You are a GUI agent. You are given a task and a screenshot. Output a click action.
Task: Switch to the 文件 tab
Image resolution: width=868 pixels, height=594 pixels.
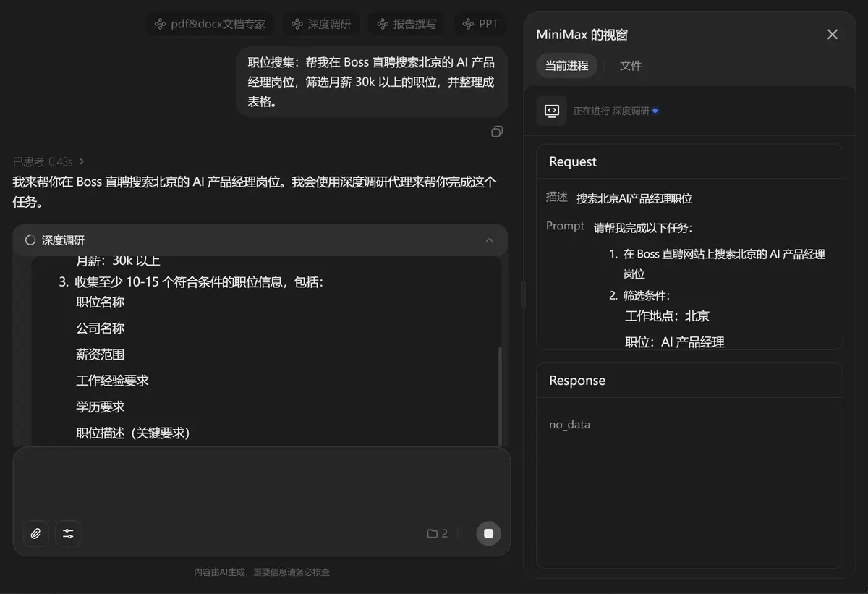[630, 66]
